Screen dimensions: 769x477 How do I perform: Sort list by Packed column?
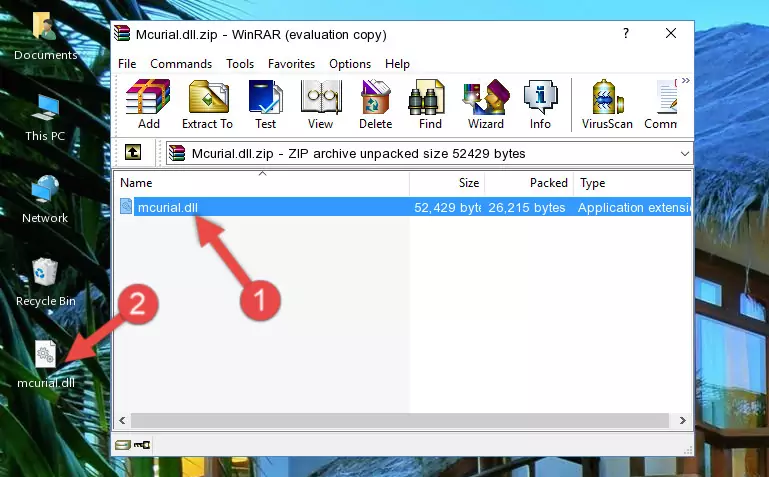[528, 183]
